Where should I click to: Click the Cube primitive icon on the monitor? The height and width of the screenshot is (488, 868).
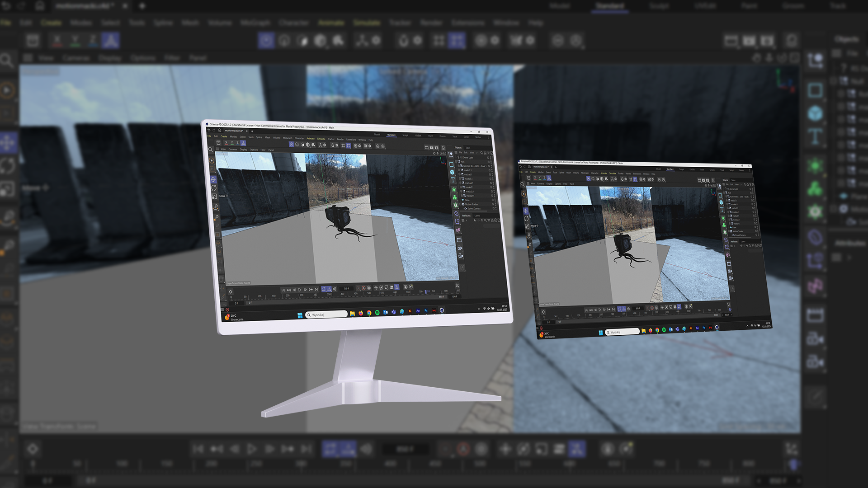[x=452, y=172]
